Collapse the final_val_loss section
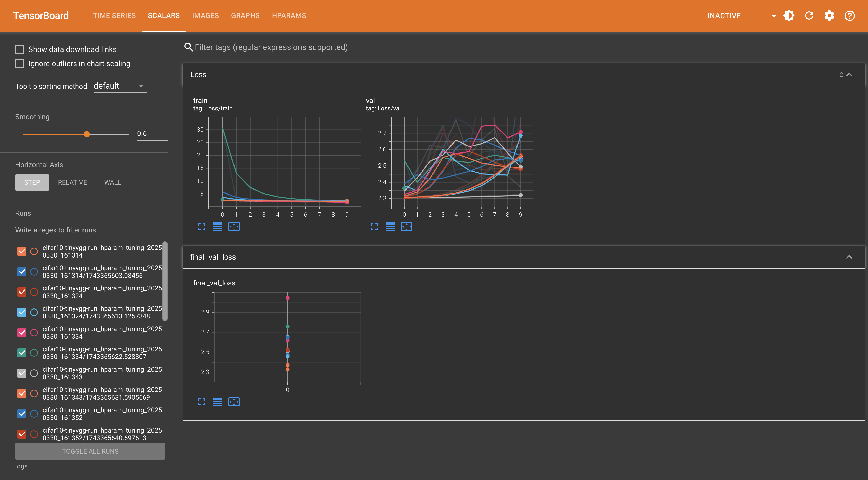The height and width of the screenshot is (480, 868). click(x=849, y=257)
